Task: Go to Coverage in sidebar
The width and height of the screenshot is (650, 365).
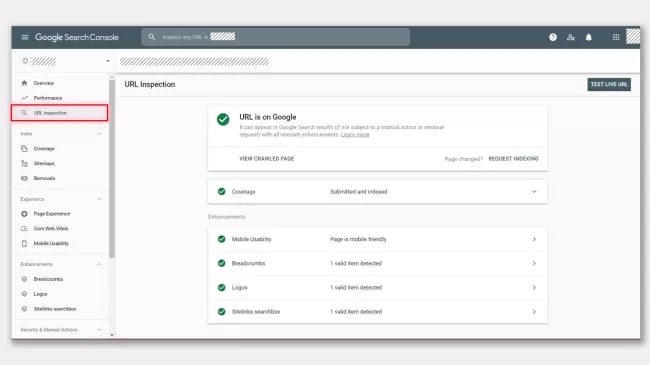Action: tap(44, 148)
